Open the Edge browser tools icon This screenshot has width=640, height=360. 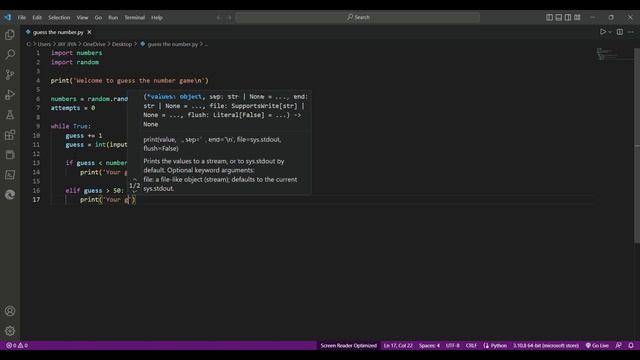click(10, 195)
